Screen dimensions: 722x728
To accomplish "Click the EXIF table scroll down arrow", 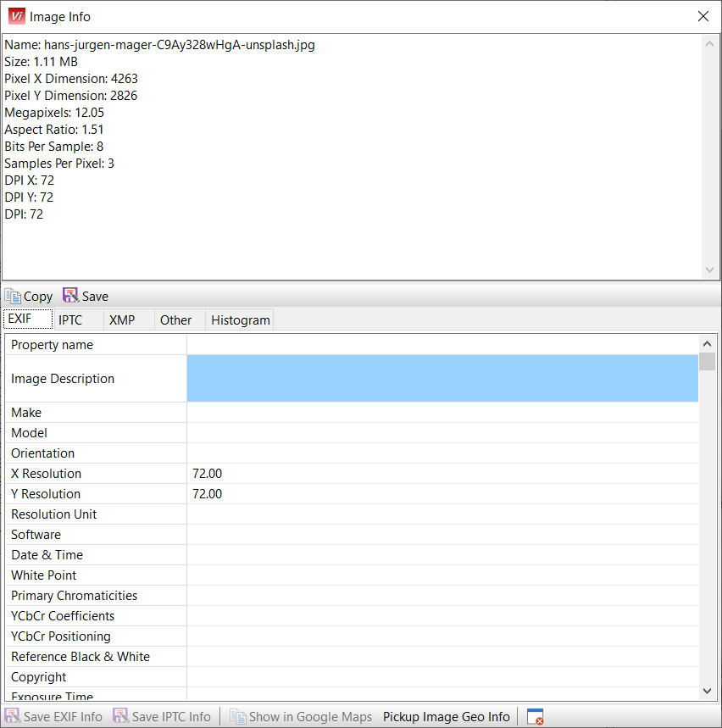I will [x=707, y=691].
